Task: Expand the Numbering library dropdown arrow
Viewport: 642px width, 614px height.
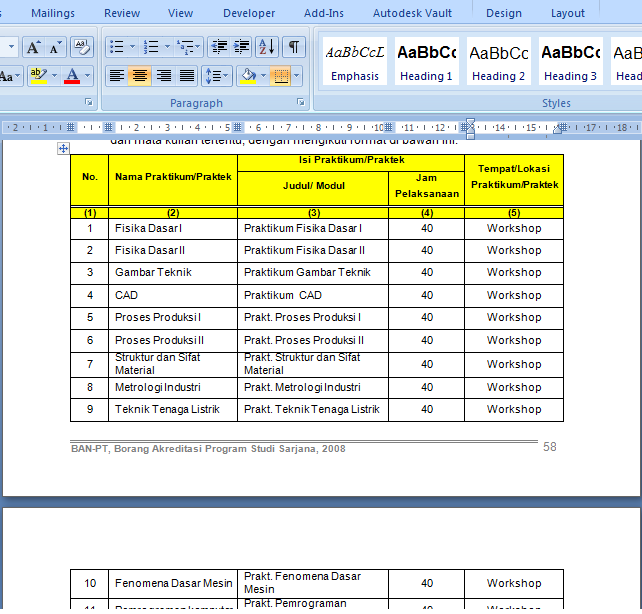Action: (x=167, y=47)
